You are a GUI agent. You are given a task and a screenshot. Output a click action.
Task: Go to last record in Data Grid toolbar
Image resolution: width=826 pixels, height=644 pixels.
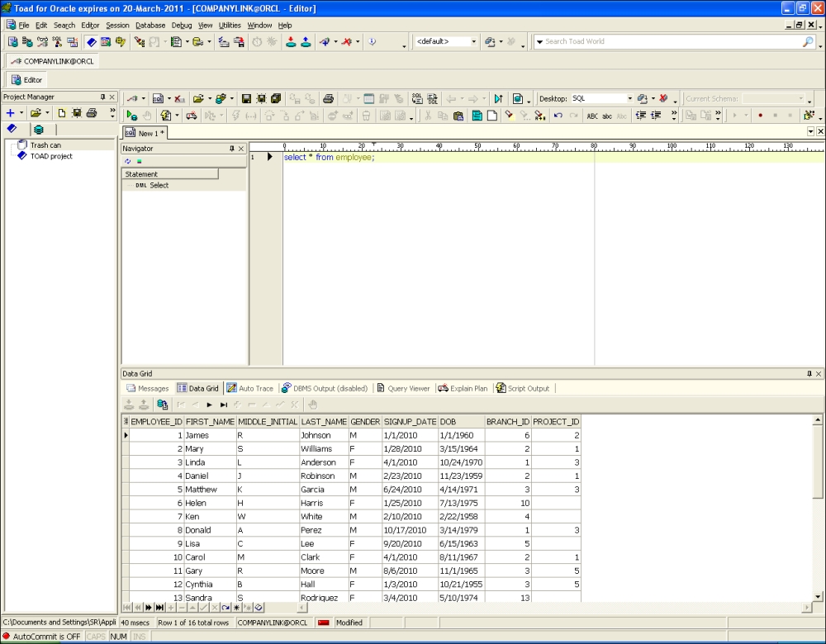pyautogui.click(x=223, y=405)
